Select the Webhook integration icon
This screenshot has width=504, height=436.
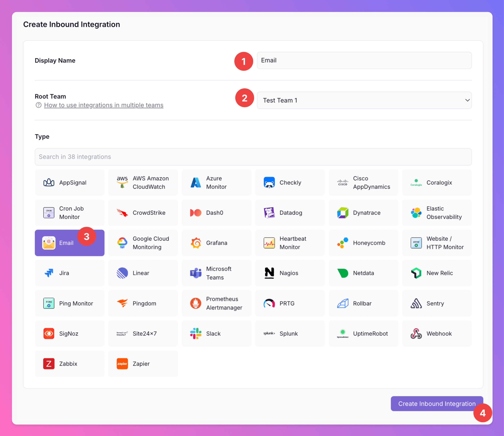tap(416, 334)
